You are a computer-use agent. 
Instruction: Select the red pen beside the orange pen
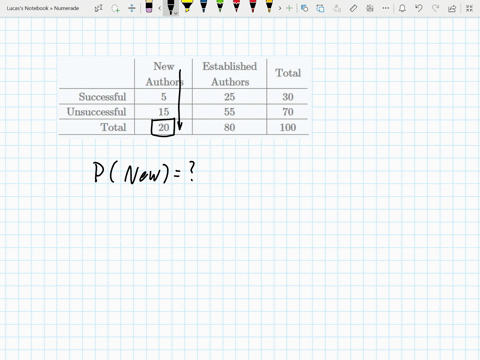[253, 7]
